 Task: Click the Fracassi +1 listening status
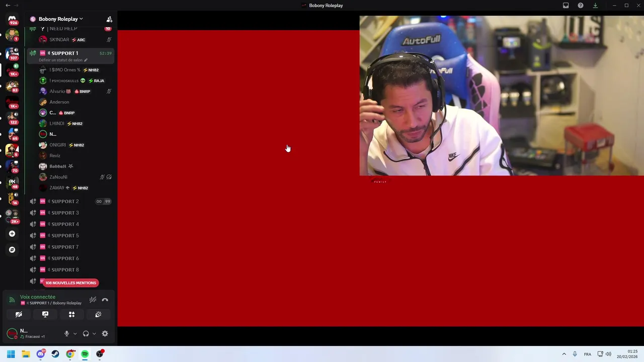(x=32, y=336)
